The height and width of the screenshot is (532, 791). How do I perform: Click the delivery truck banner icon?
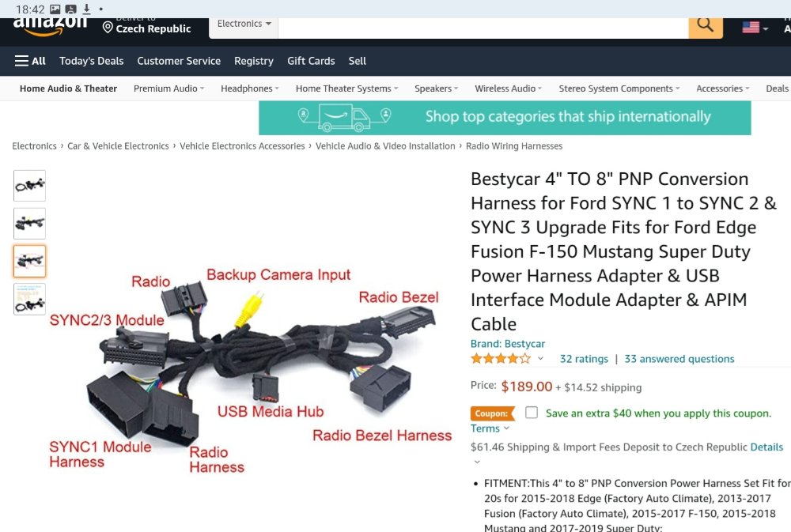point(344,118)
